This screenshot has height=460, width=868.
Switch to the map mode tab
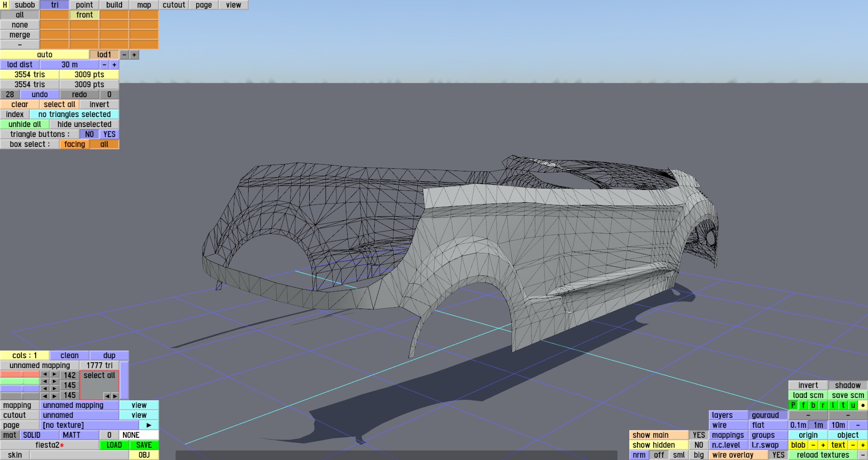[144, 5]
